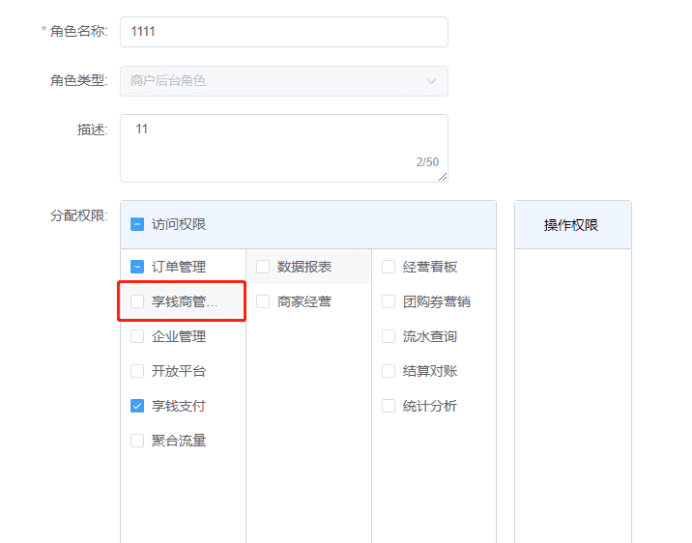Enable the 团购券营销 checkbox
692x543 pixels.
click(388, 302)
